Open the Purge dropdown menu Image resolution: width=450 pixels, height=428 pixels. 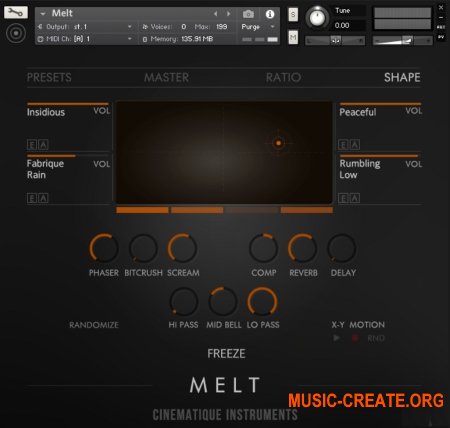(258, 27)
